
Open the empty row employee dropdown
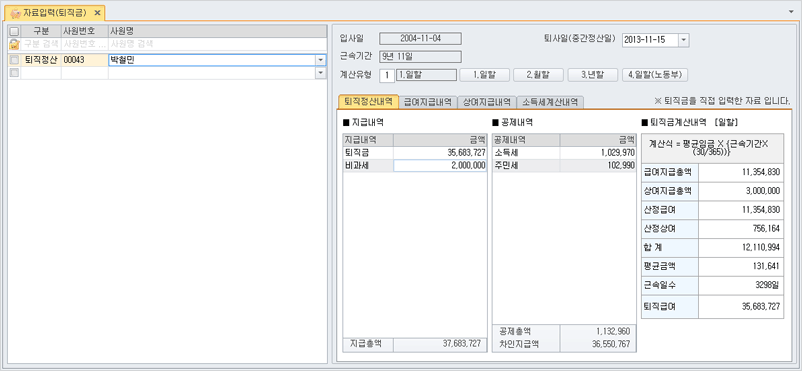tap(321, 73)
